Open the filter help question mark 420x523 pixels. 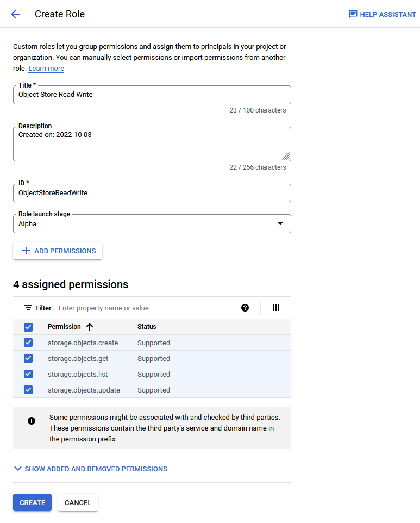pos(245,308)
